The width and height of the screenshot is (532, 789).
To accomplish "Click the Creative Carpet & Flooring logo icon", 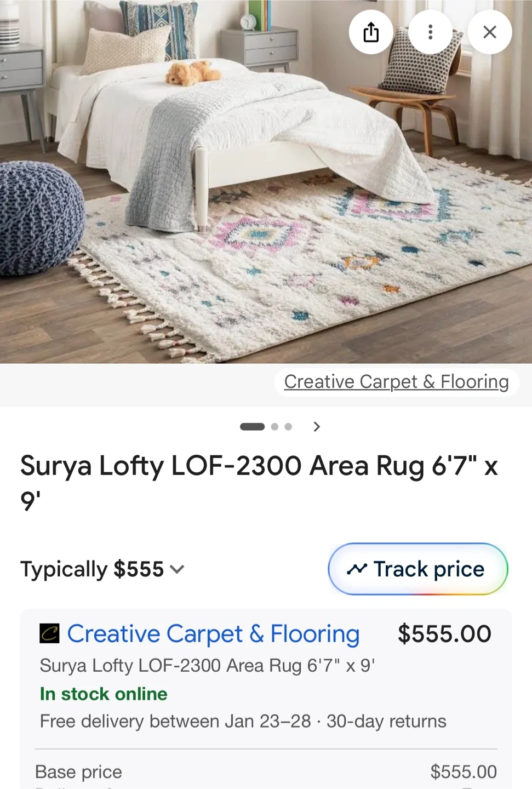I will coord(49,634).
